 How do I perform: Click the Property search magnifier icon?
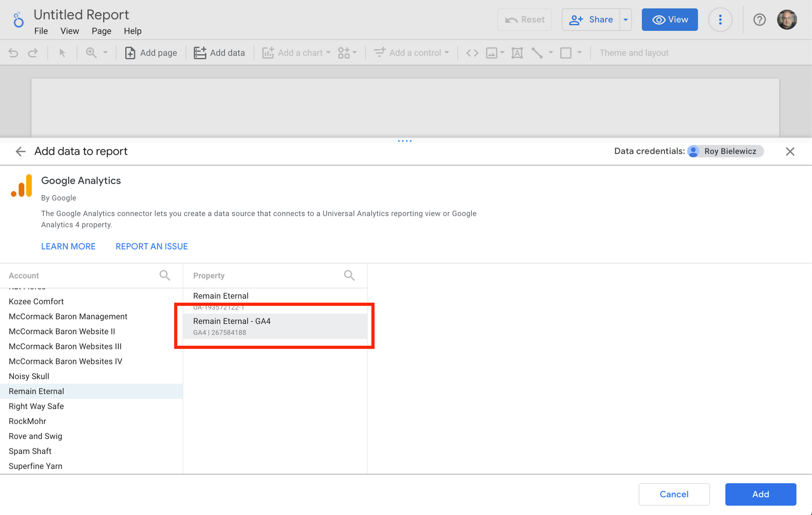(x=349, y=275)
